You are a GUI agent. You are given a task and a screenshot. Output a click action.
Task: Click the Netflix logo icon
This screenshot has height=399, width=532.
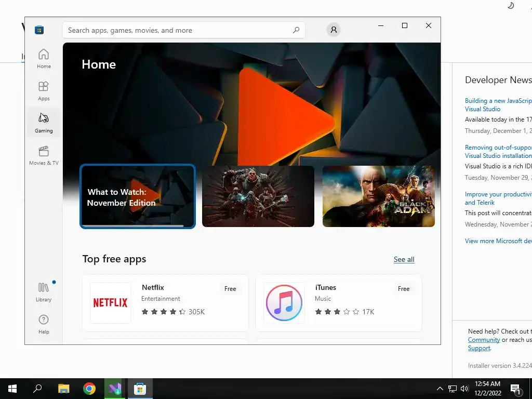click(110, 303)
